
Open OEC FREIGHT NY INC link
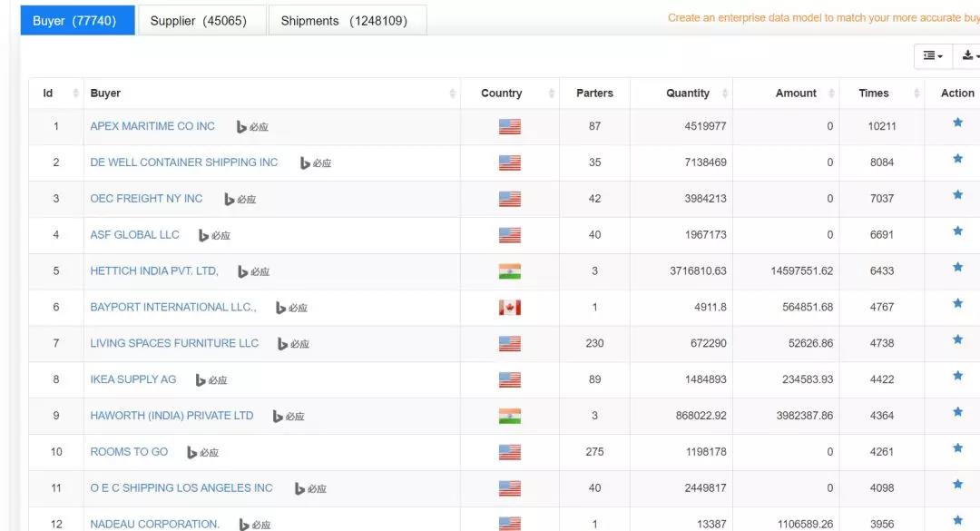[x=146, y=199]
